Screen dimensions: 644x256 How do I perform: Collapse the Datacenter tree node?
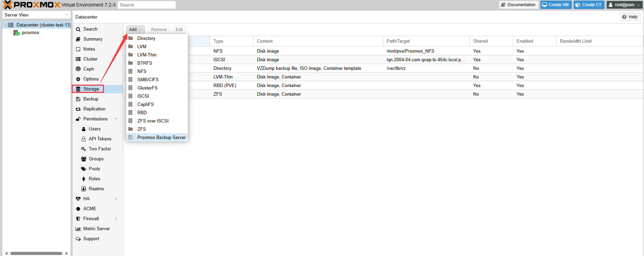[x=6, y=25]
